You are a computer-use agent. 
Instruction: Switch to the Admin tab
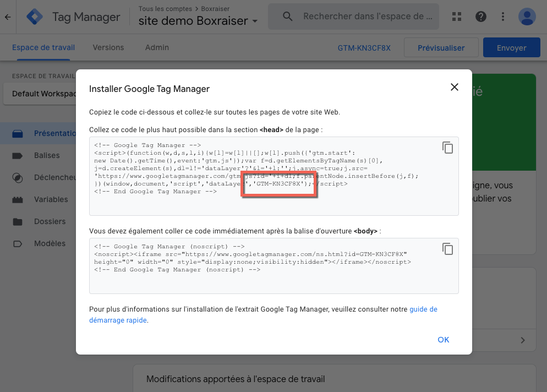157,47
